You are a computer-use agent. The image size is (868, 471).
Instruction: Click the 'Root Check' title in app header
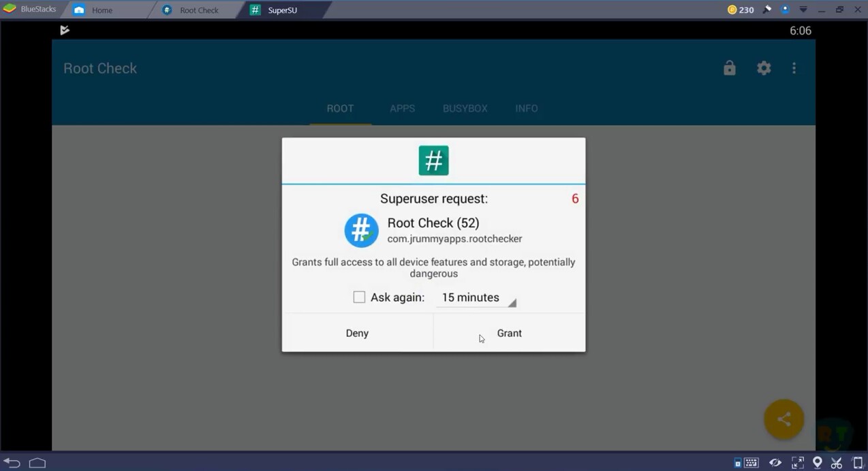click(100, 68)
